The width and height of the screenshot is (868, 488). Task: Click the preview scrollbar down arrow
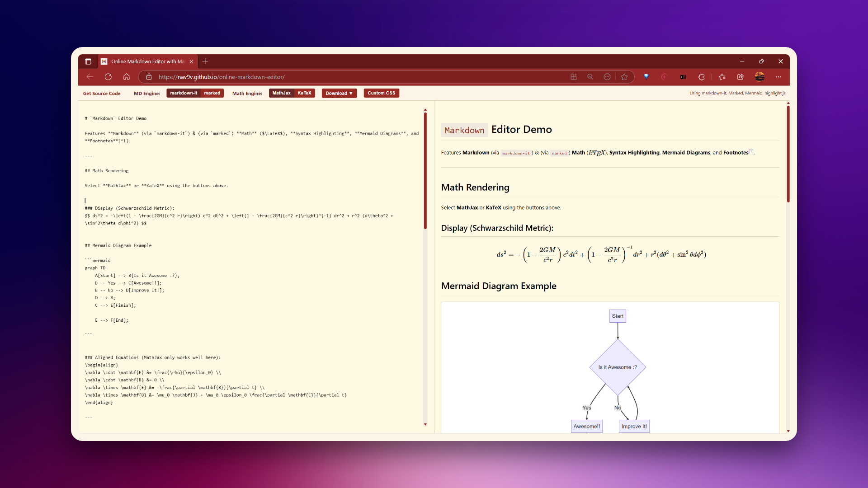coord(788,431)
